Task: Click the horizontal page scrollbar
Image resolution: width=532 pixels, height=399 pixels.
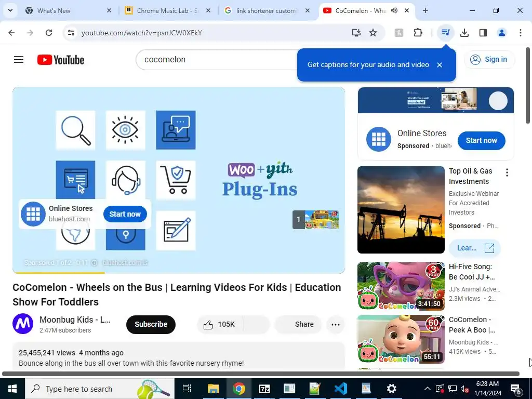Action: (261, 374)
